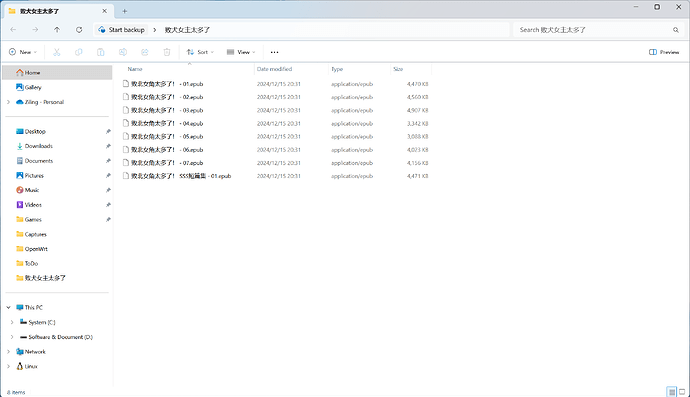Select the file ending in - 03.epub
The width and height of the screenshot is (690, 397).
(275, 110)
